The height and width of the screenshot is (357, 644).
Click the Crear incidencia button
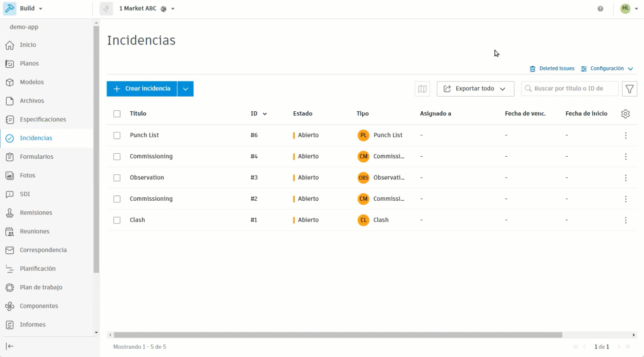pos(142,89)
